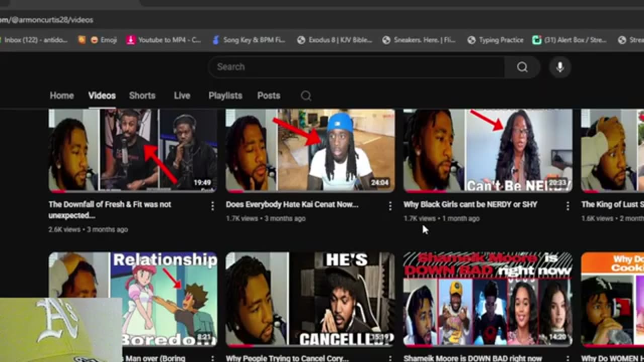Click title 'Shameik Moore is DOWN BAD right now'
Viewport: 644px width, 362px height.
tap(473, 358)
